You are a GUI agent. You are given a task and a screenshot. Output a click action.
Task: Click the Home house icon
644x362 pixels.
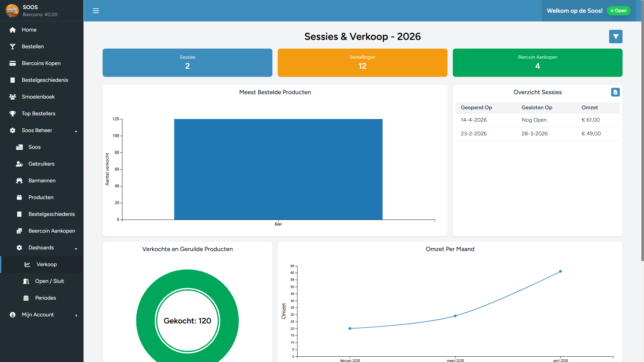[13, 30]
